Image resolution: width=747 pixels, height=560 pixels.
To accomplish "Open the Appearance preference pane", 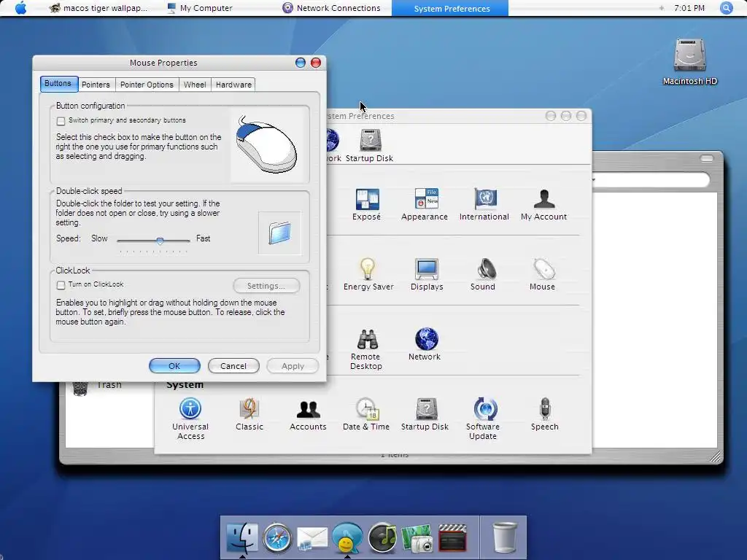I will [x=425, y=204].
